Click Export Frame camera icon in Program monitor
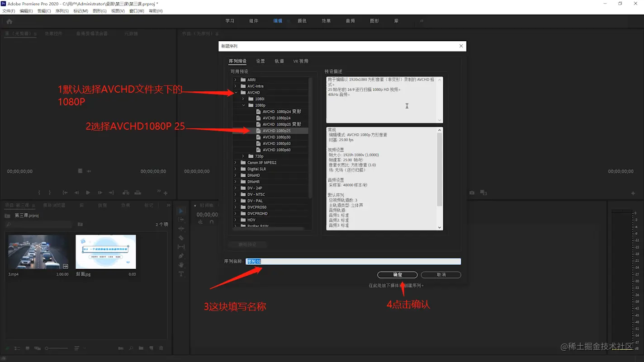Viewport: 644px width, 362px height. point(472,193)
